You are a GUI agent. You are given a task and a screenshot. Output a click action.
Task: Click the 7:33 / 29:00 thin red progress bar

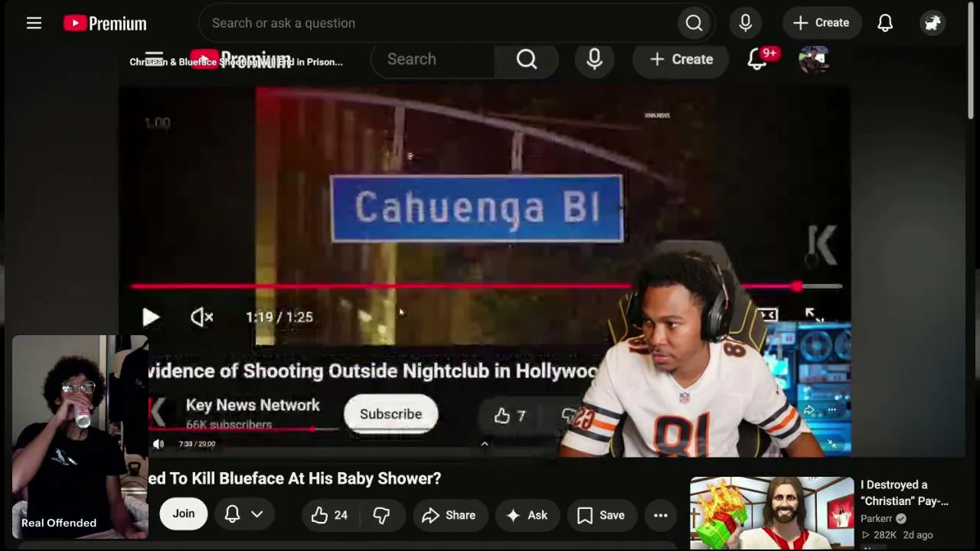coord(243,429)
